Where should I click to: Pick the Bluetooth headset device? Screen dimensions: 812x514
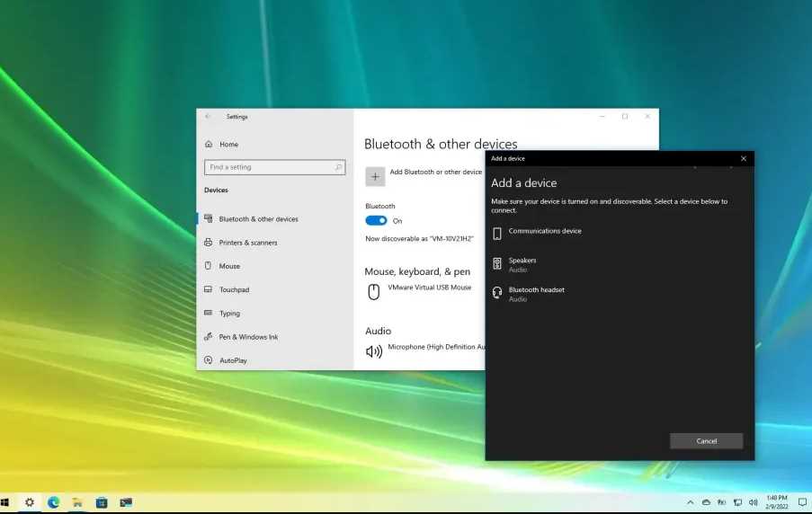[x=536, y=294]
